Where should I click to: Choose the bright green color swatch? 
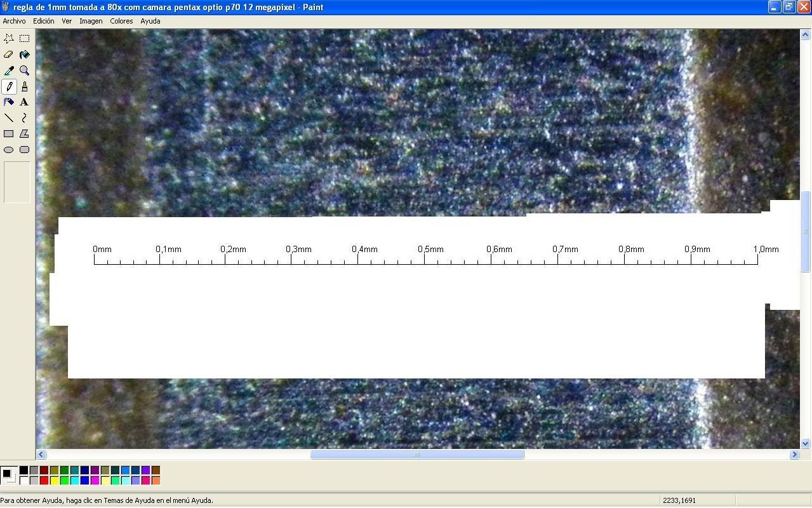[x=64, y=480]
